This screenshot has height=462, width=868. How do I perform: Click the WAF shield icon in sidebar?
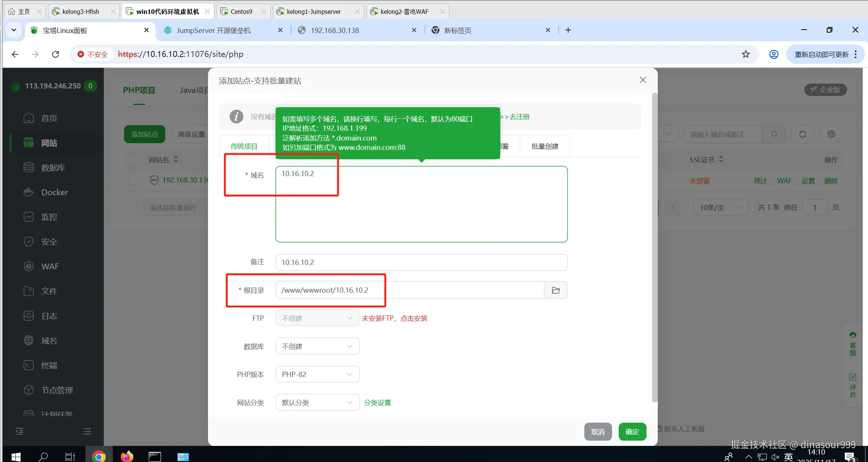(29, 266)
